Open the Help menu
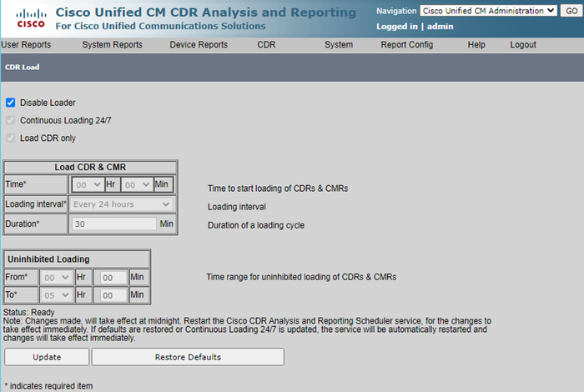 [x=476, y=45]
